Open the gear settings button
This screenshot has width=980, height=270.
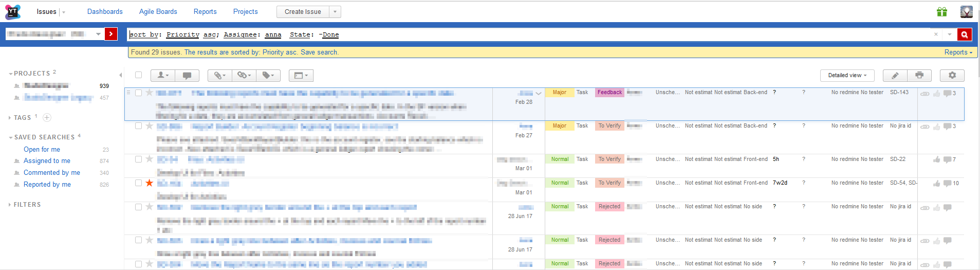tap(952, 76)
